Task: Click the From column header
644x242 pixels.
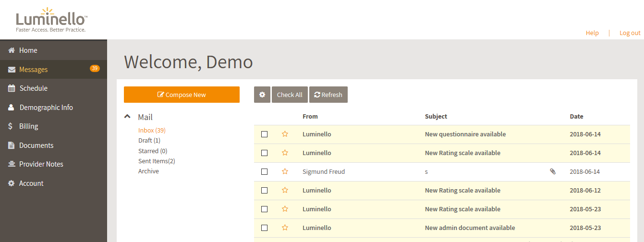Action: click(310, 116)
